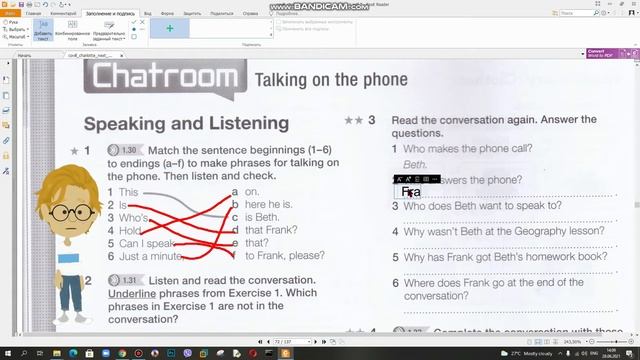Select the dot annotation tool

point(134,29)
